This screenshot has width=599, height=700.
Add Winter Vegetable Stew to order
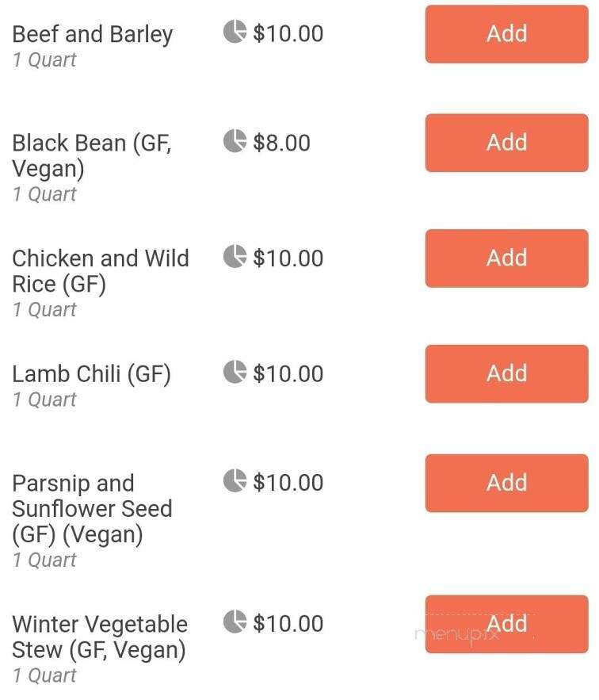[506, 624]
